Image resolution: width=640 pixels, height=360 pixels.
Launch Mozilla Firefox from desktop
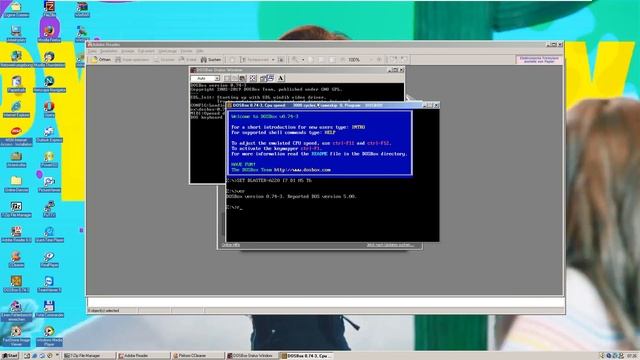(x=49, y=34)
